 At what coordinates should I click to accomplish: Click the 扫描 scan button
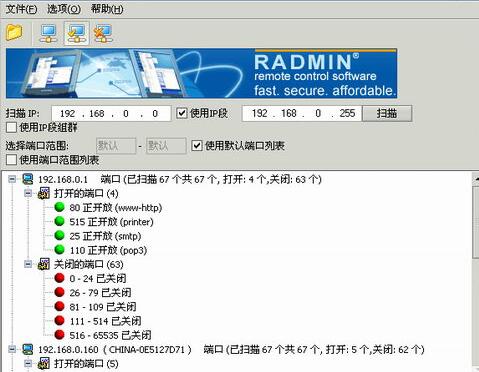387,113
